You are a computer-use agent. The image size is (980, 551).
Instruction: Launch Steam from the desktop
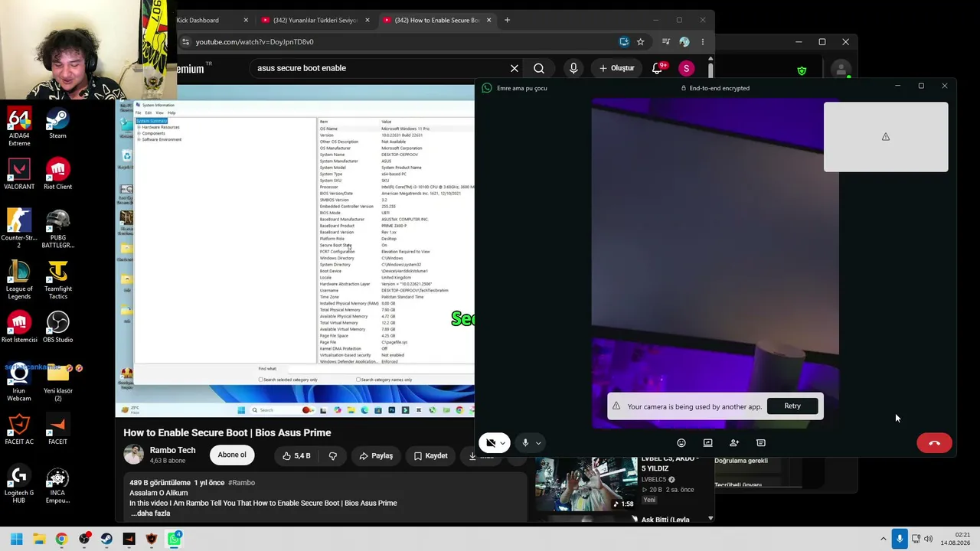pyautogui.click(x=57, y=125)
